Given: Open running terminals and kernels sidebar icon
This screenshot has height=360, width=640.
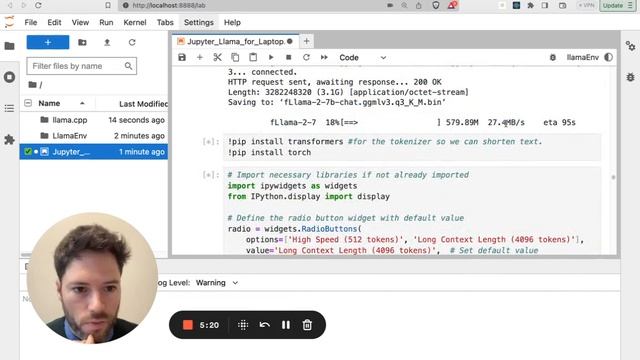Looking at the screenshot, I should pos(9,77).
